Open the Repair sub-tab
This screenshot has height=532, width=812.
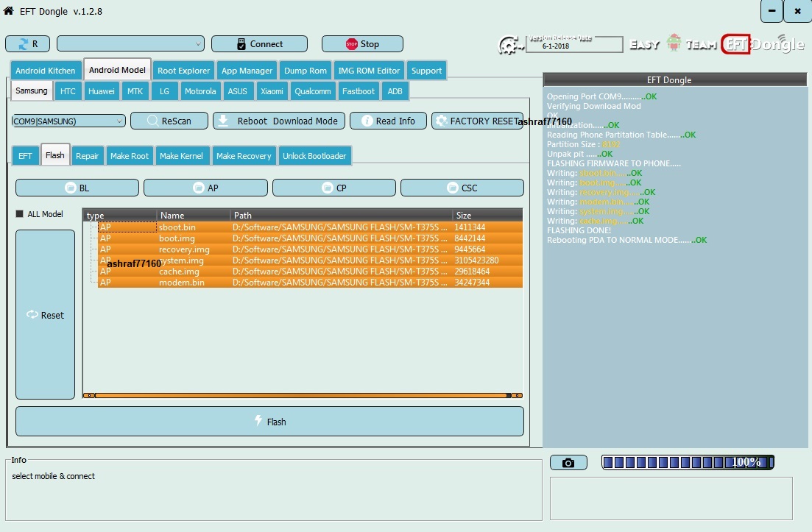pos(87,156)
